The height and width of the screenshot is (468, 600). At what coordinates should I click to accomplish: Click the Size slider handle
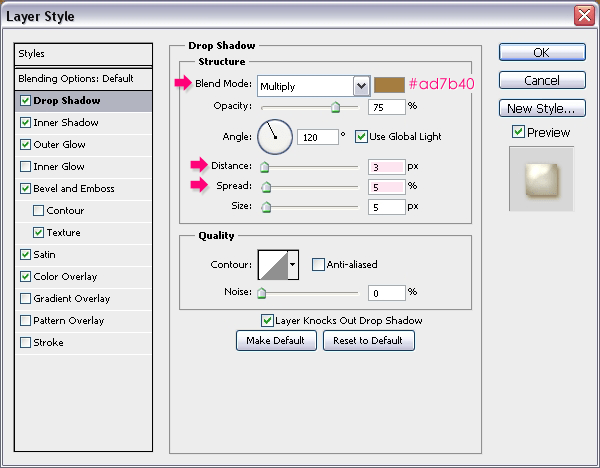[x=266, y=207]
